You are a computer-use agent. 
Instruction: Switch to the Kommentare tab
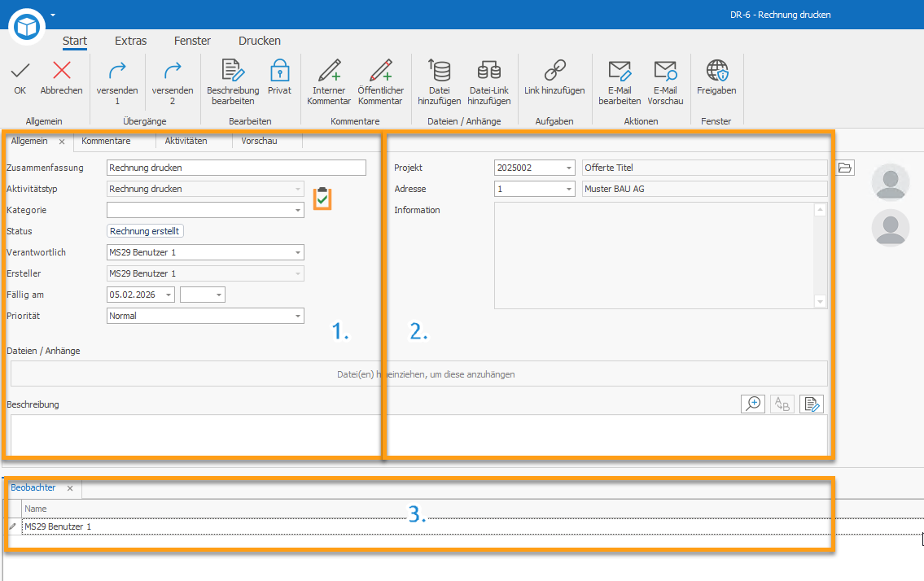[x=106, y=141]
